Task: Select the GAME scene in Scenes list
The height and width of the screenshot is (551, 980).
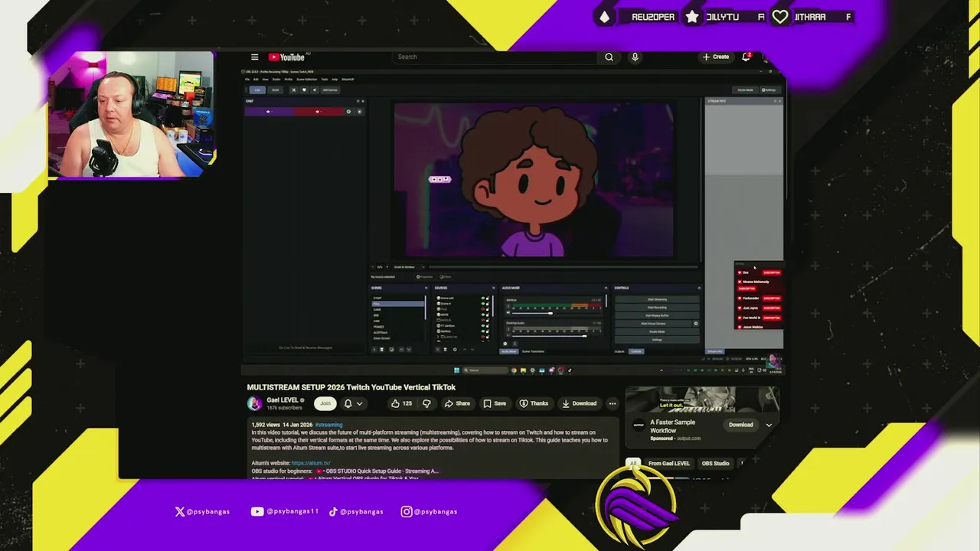Action: (x=377, y=309)
